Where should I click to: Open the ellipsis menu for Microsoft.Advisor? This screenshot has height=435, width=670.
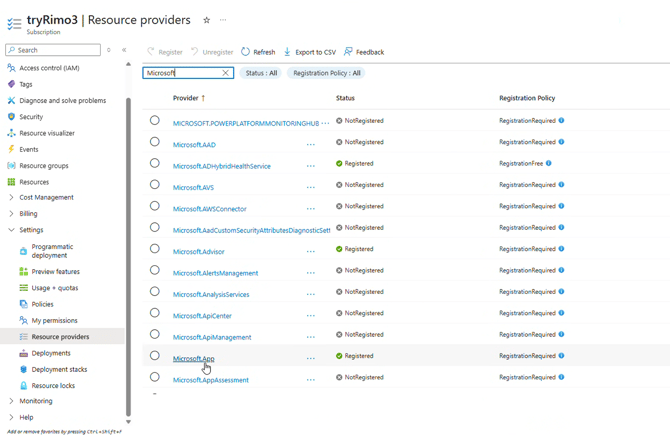click(311, 251)
